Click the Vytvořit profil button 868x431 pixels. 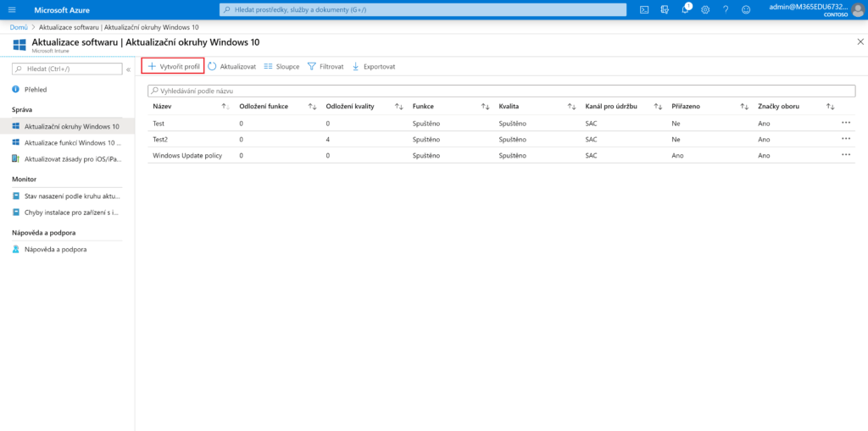173,66
